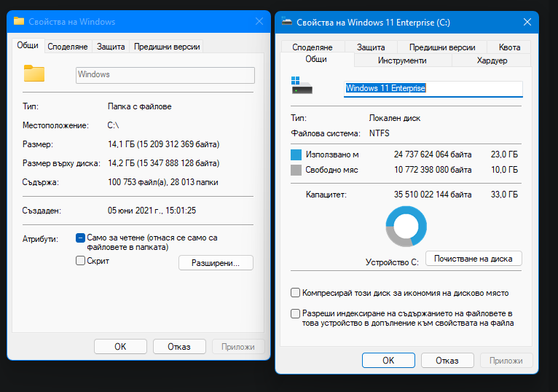Screen dimensions: 558x392
Task: Close the Windows folder properties dialog
Action: (259, 21)
